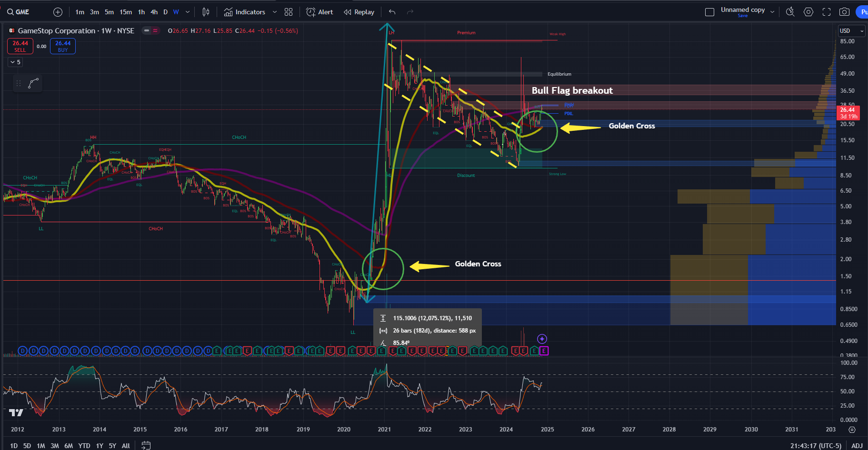The image size is (868, 450).
Task: Enter fullscreen mode
Action: click(x=827, y=12)
